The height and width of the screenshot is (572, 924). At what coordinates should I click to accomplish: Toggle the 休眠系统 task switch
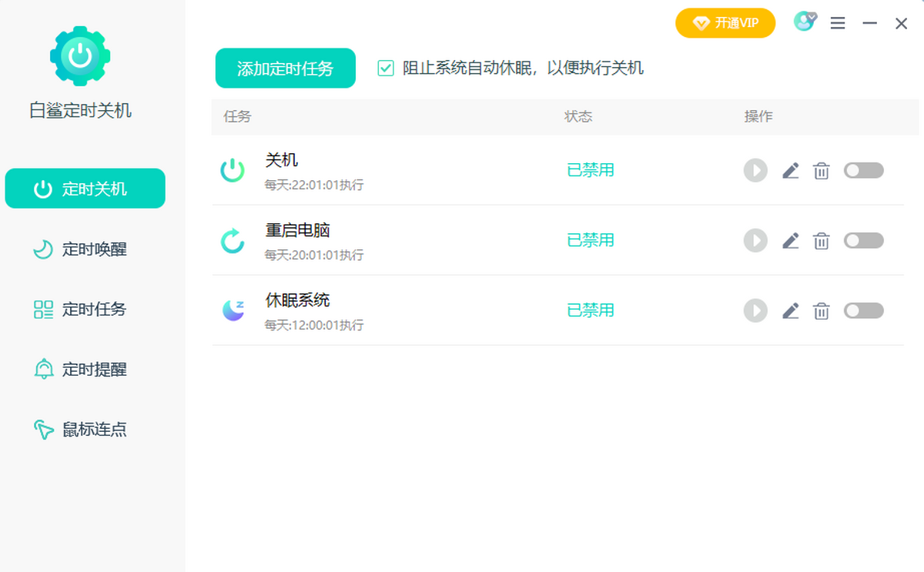click(863, 310)
